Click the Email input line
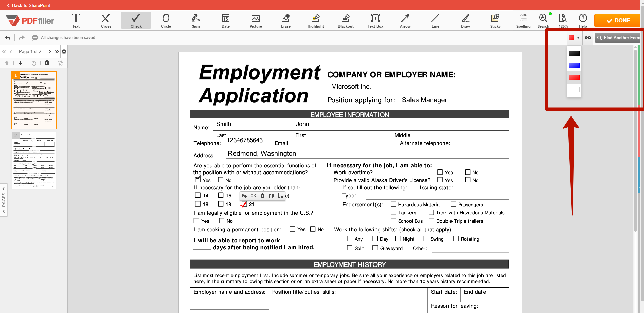The width and height of the screenshot is (644, 313). [342, 143]
